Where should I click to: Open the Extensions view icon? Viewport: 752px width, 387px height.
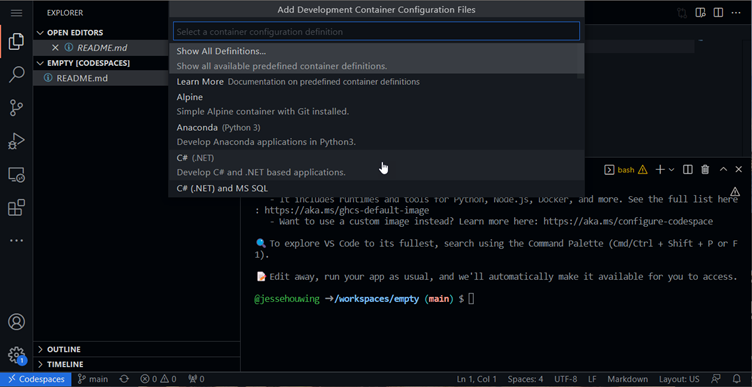pos(16,208)
